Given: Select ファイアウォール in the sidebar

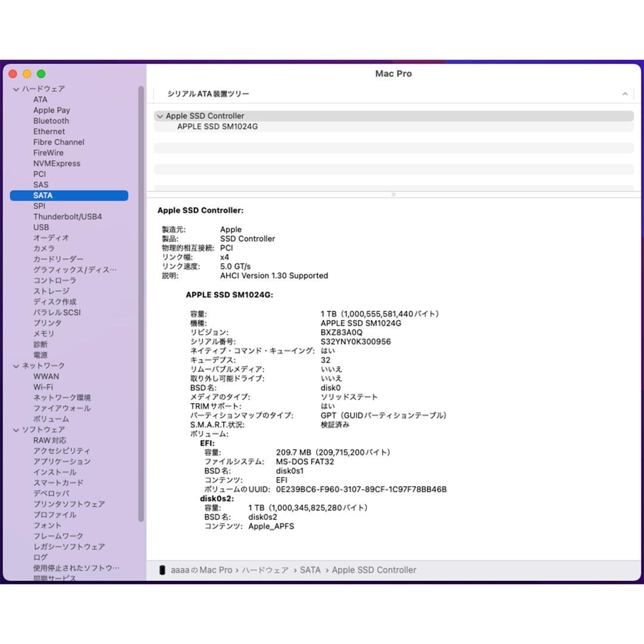Looking at the screenshot, I should tap(62, 408).
